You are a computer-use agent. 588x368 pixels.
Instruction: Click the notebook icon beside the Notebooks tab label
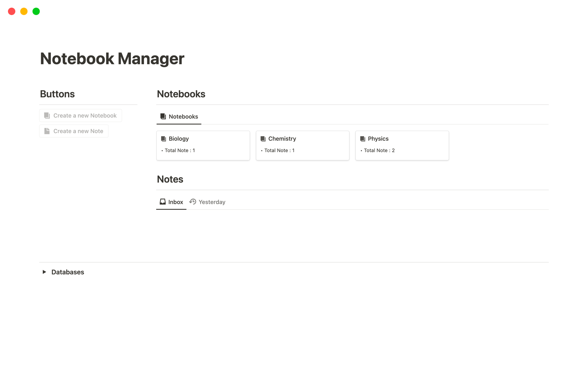click(x=162, y=116)
